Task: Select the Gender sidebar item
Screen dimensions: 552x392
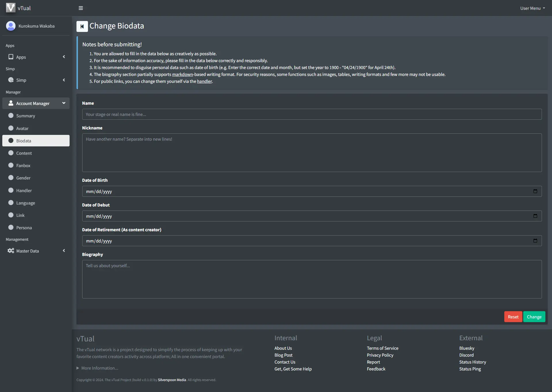Action: point(23,178)
